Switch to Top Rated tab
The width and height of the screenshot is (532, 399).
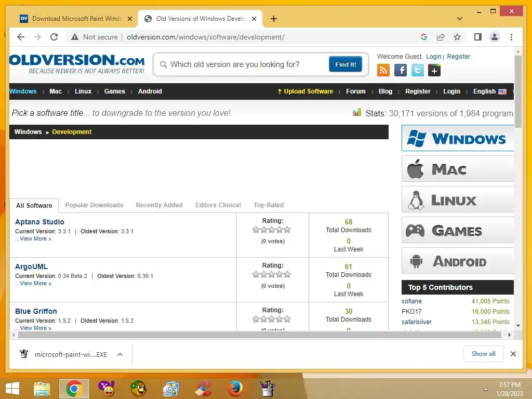[269, 205]
